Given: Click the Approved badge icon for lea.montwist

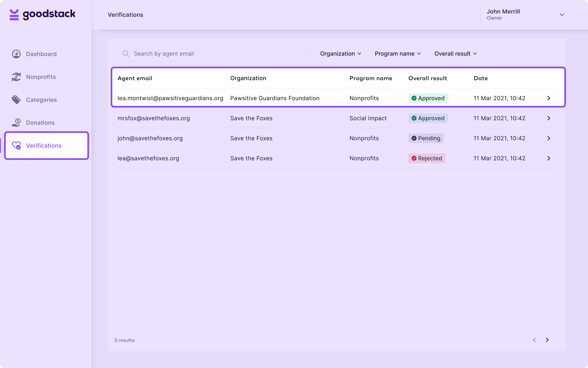Looking at the screenshot, I should [414, 98].
